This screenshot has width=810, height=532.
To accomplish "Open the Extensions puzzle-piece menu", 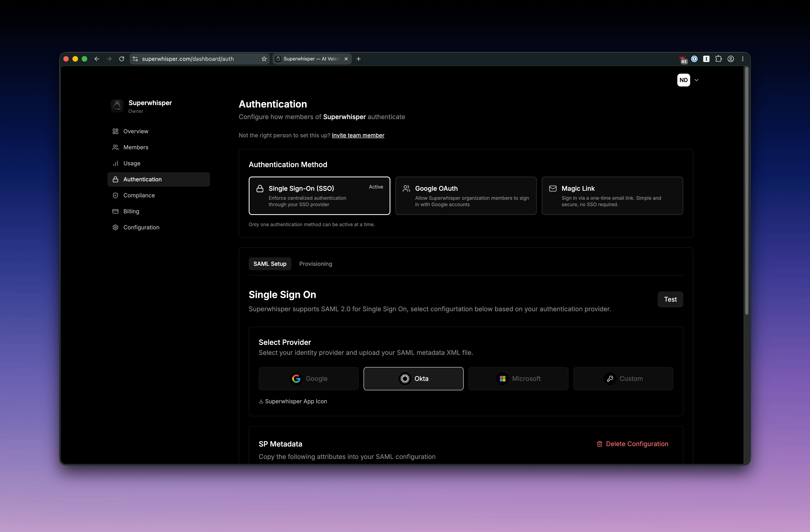I will point(718,59).
